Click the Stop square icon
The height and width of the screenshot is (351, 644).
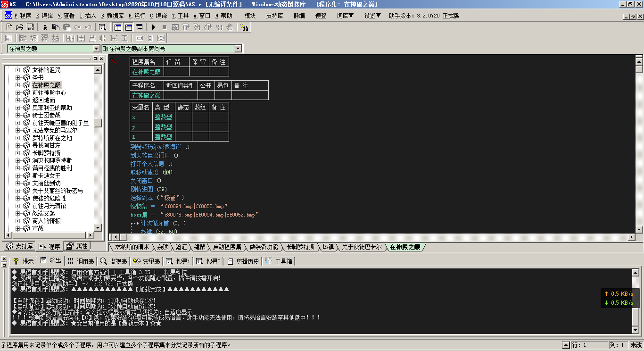165,27
